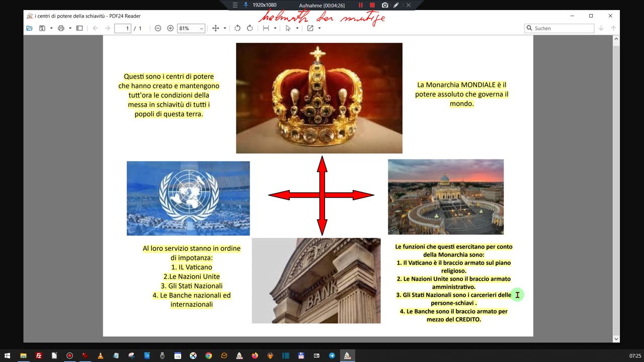Viewport: 644px width, 362px height.
Task: Launch FileZilla from taskbar
Action: (x=39, y=355)
